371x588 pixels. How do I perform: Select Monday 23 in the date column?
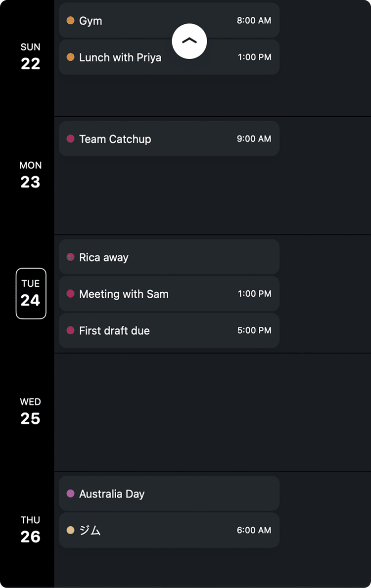click(30, 175)
